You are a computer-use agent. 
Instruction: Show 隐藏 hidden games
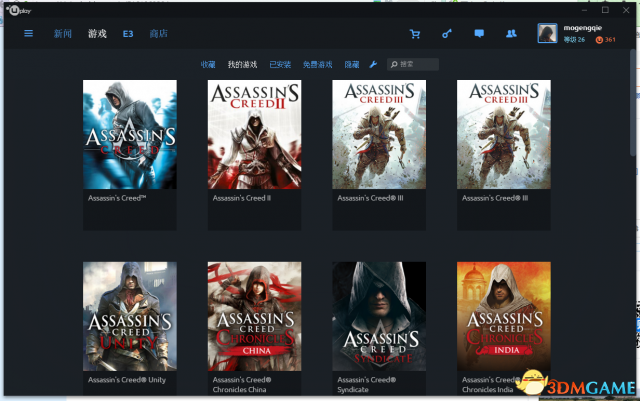352,65
